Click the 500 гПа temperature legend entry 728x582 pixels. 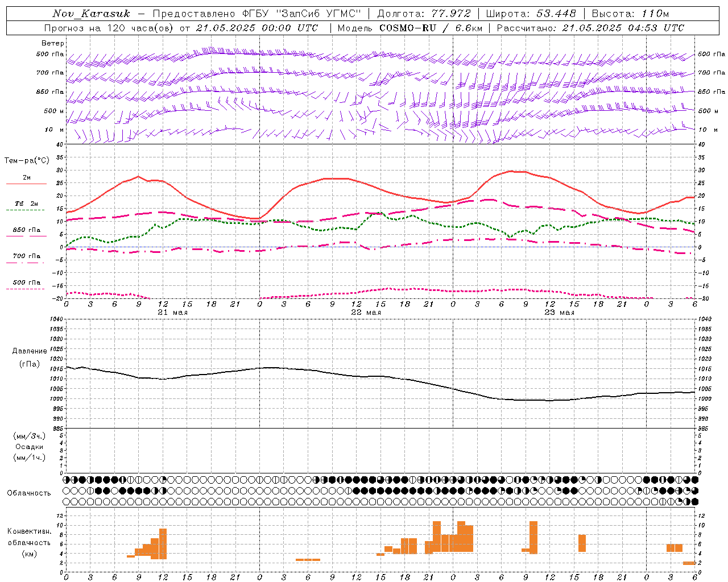coord(27,282)
